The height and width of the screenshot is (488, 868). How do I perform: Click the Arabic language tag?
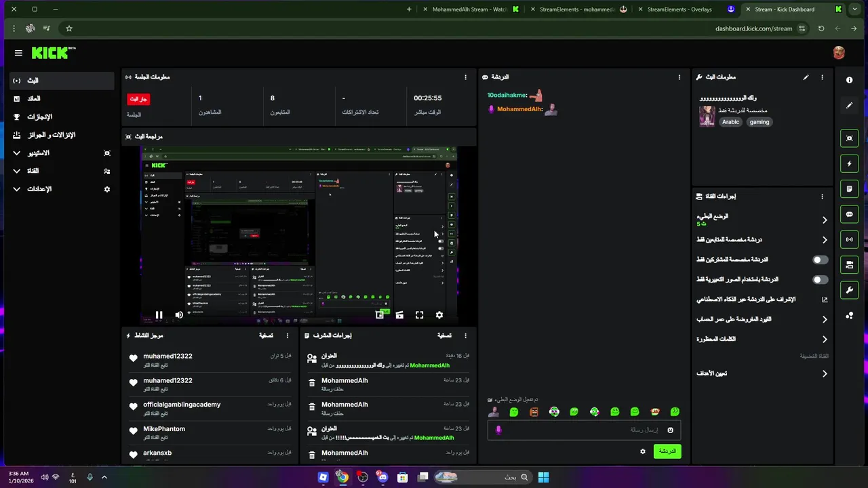pos(730,122)
